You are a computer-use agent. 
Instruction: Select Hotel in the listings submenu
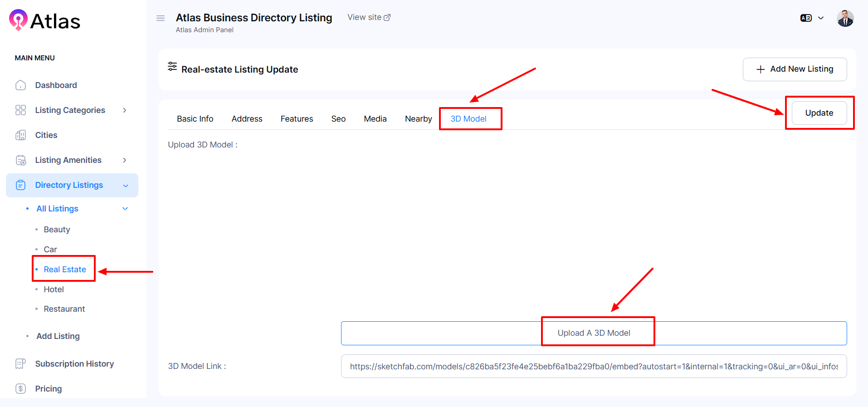[54, 289]
